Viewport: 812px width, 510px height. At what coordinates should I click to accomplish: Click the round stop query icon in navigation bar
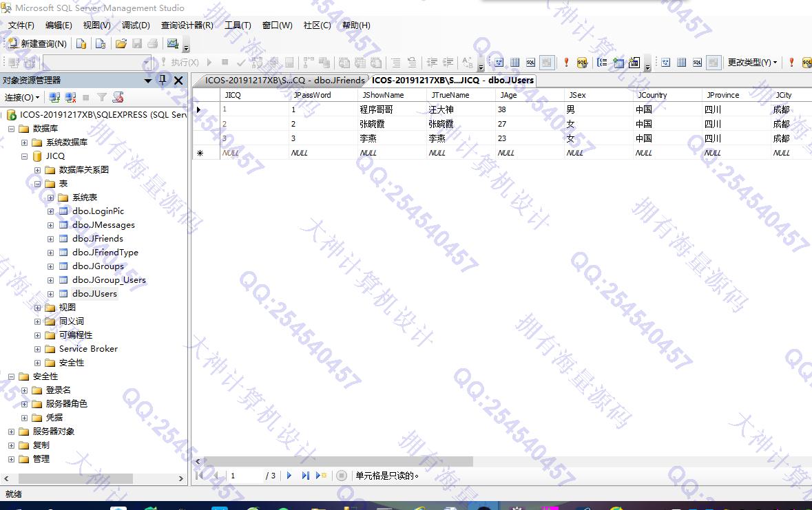342,476
